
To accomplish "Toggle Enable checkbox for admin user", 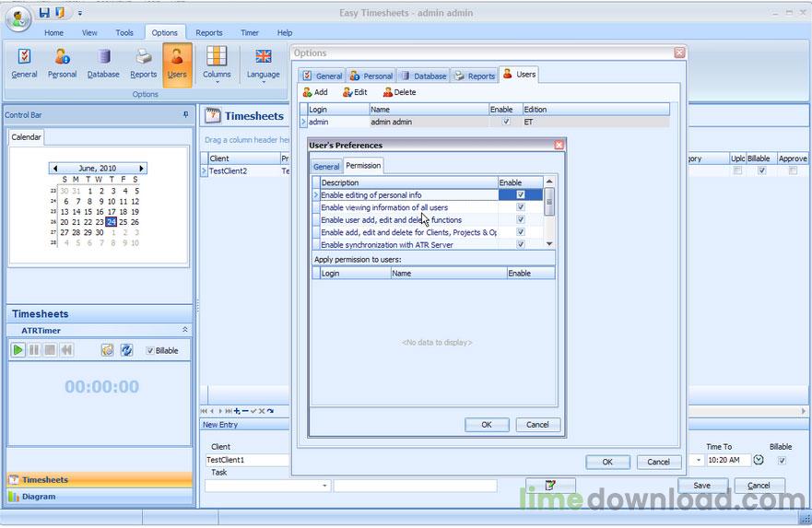I will click(x=505, y=122).
